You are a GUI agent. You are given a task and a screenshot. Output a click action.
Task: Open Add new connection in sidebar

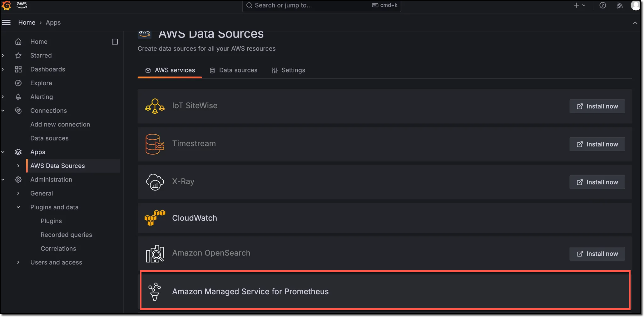[x=60, y=124]
